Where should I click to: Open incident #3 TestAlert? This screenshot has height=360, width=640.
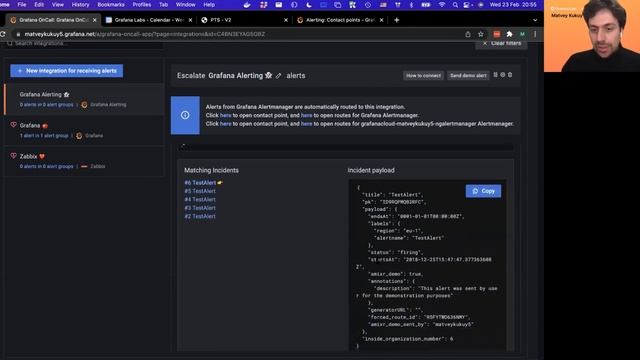point(200,208)
